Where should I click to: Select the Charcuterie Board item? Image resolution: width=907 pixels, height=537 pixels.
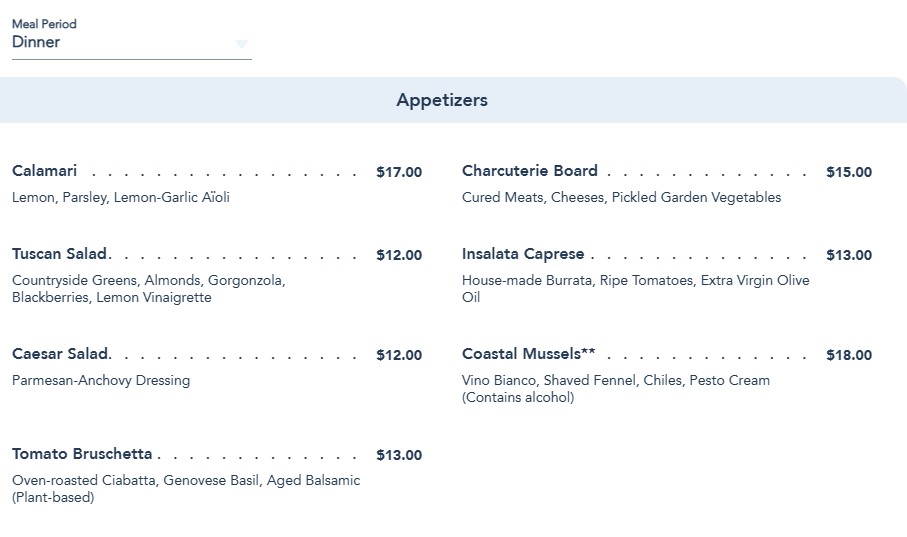click(x=530, y=171)
